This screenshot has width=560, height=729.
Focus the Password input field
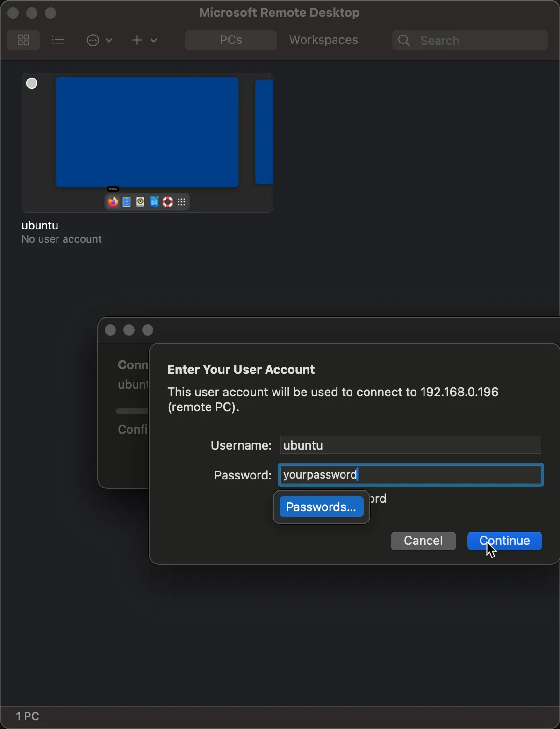(x=411, y=475)
